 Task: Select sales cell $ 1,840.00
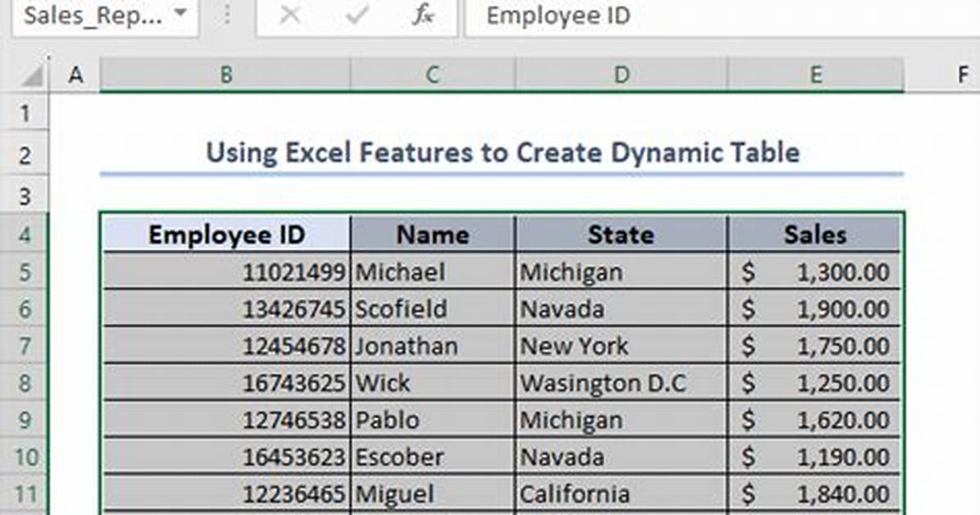click(814, 494)
